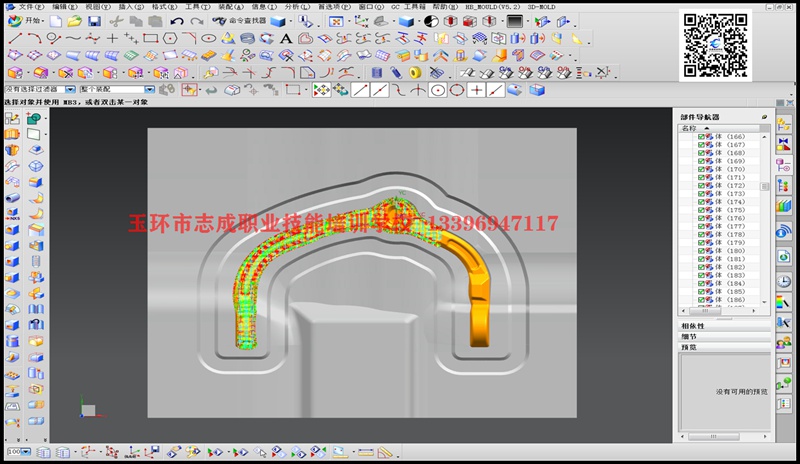Image resolution: width=800 pixels, height=464 pixels.
Task: Collapse the 预览 panel section
Action: coord(724,347)
